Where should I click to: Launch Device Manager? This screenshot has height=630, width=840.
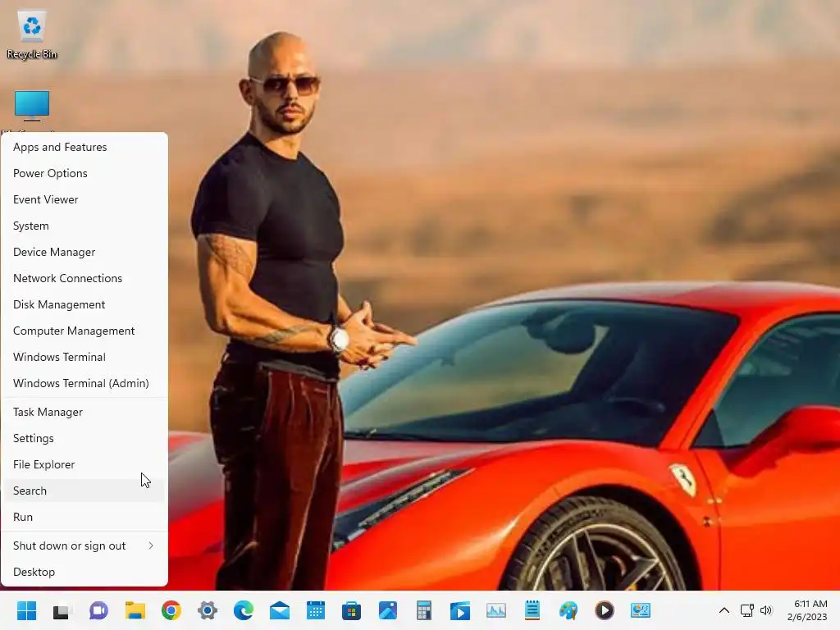84,252
